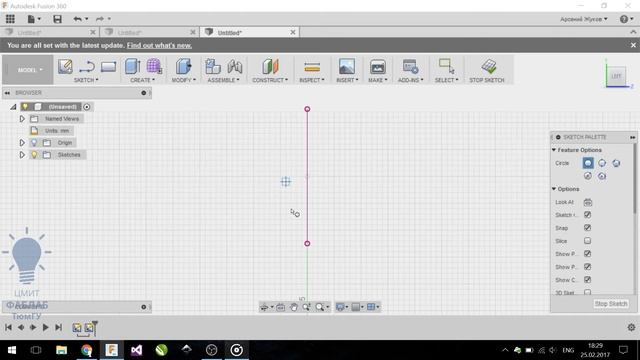Collapse the Feature Options section
This screenshot has width=640, height=360.
coord(554,150)
